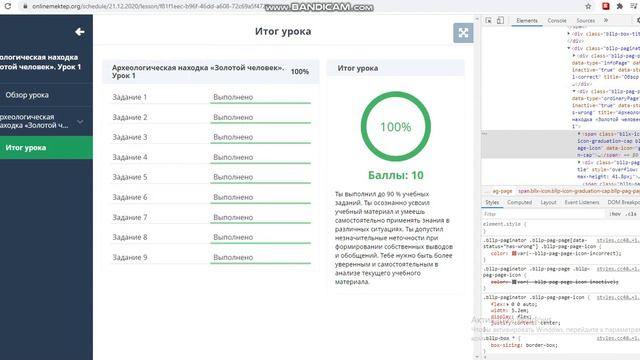Click the lesson title header with 100%
The image size is (640, 360).
211,72
